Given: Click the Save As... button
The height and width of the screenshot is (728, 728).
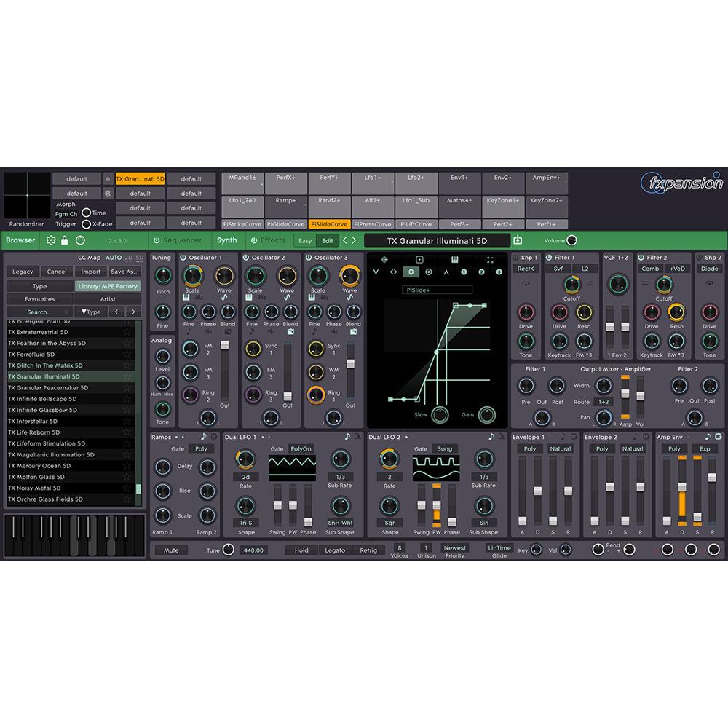Looking at the screenshot, I should [124, 272].
